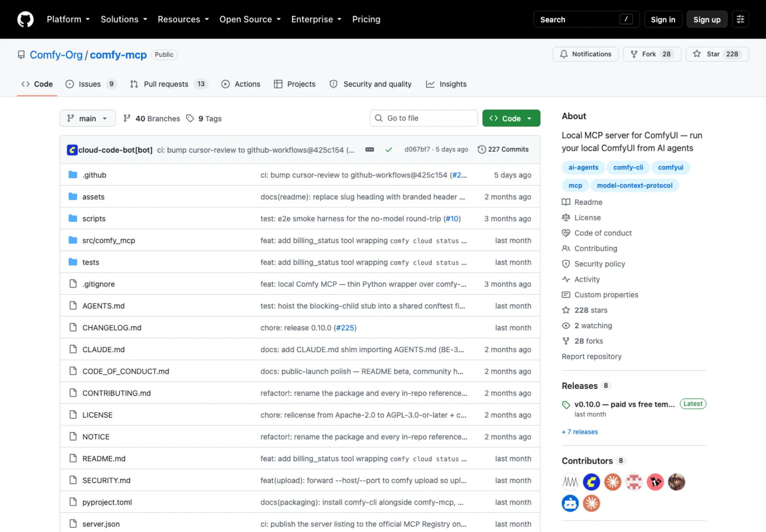766x532 pixels.
Task: Expand the Enterprise menu
Action: click(x=316, y=19)
